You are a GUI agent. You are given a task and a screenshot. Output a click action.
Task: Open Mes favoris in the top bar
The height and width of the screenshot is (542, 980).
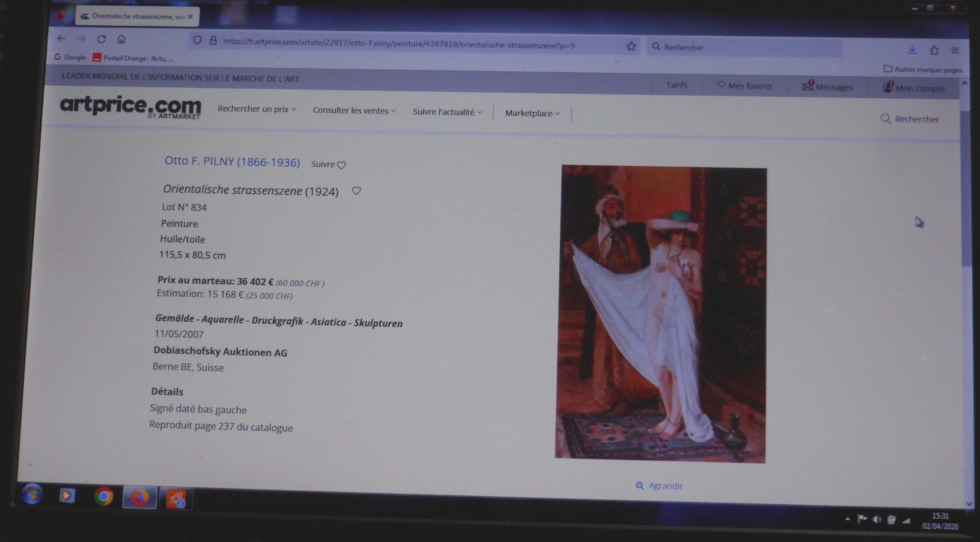click(x=745, y=86)
